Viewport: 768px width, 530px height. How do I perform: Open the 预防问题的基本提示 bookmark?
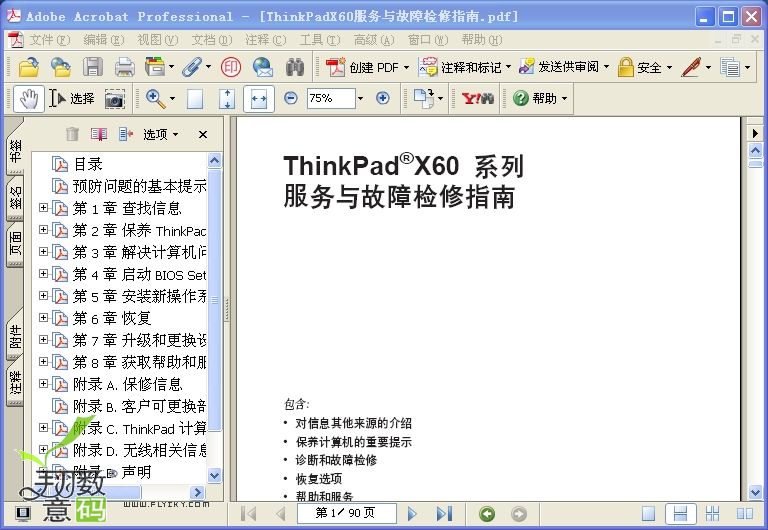coord(139,186)
